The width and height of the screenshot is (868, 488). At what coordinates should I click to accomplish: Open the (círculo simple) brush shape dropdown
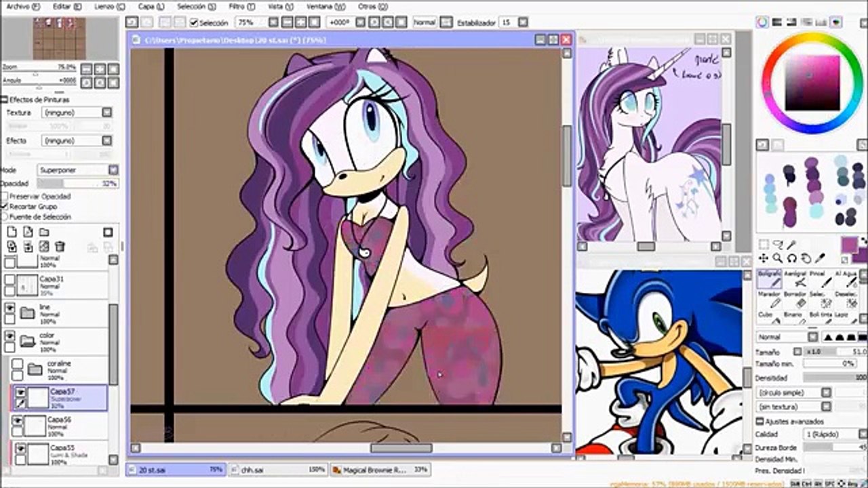794,392
